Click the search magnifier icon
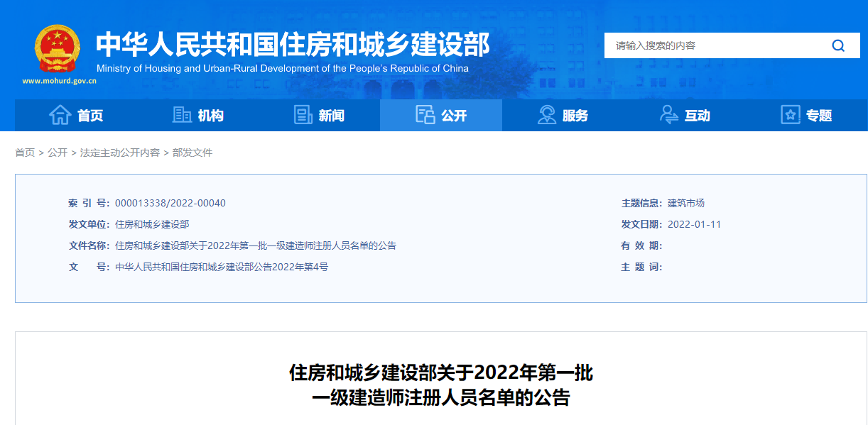 pyautogui.click(x=838, y=45)
